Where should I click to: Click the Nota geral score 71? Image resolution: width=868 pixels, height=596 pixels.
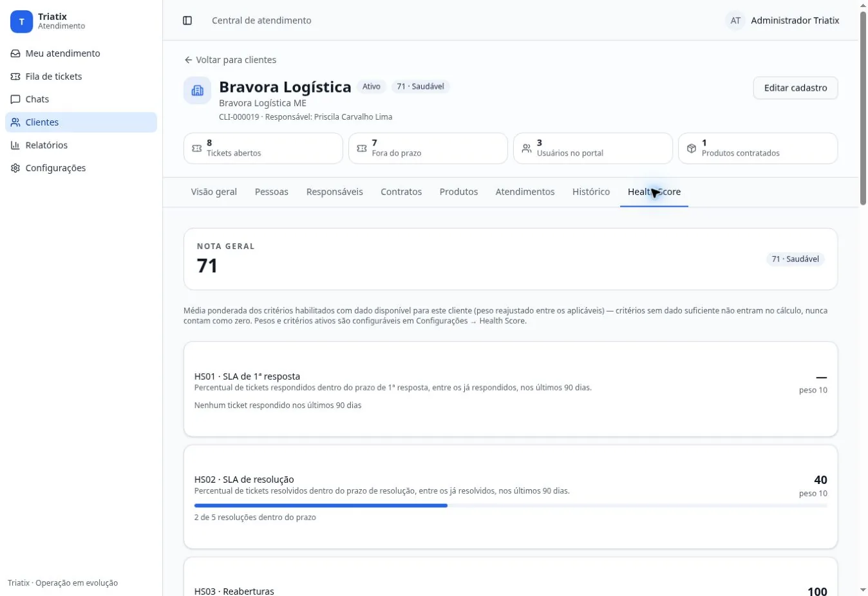(207, 266)
